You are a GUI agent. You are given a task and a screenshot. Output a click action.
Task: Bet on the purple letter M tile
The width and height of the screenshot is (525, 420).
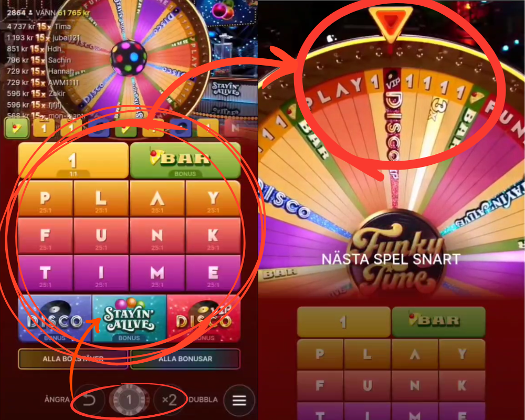(x=157, y=273)
